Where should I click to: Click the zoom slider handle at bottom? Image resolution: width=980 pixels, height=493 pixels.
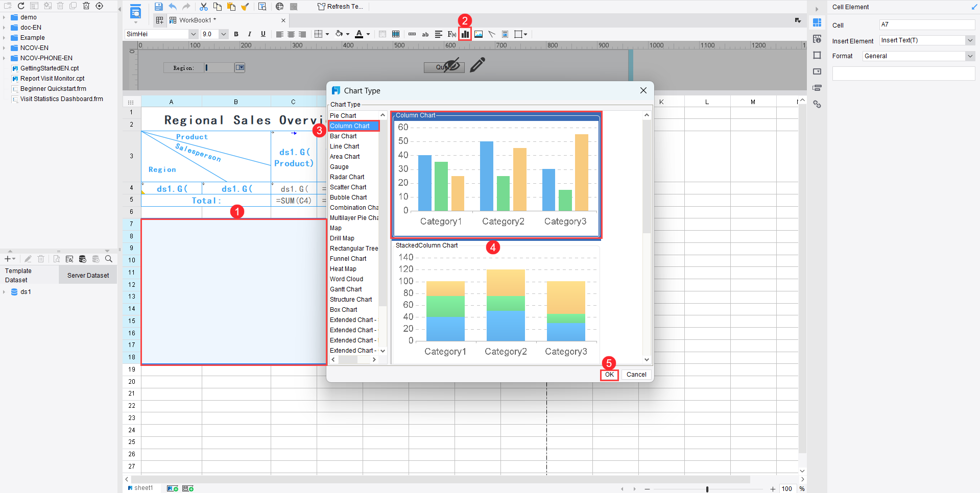pyautogui.click(x=707, y=489)
